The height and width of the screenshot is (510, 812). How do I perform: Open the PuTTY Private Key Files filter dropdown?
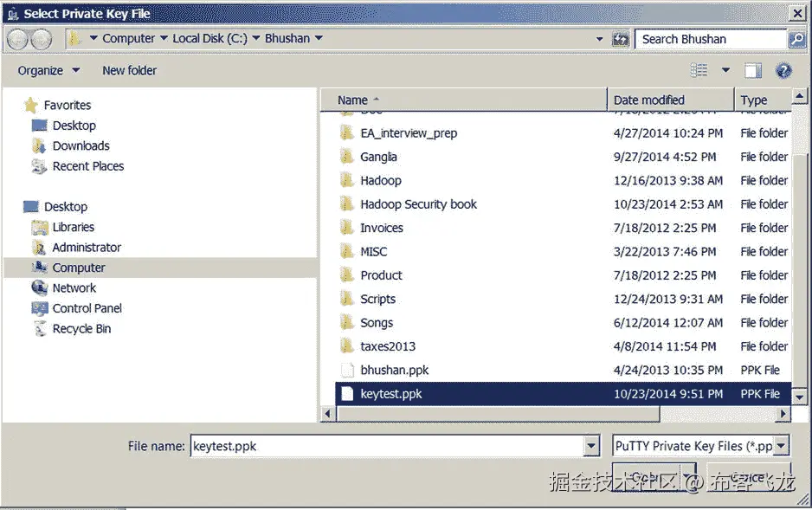(x=782, y=445)
